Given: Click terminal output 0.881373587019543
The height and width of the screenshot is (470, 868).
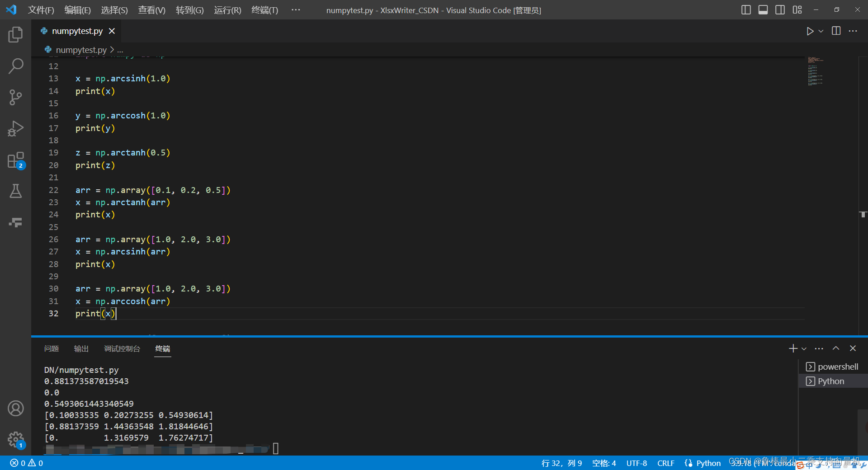Looking at the screenshot, I should [x=86, y=381].
